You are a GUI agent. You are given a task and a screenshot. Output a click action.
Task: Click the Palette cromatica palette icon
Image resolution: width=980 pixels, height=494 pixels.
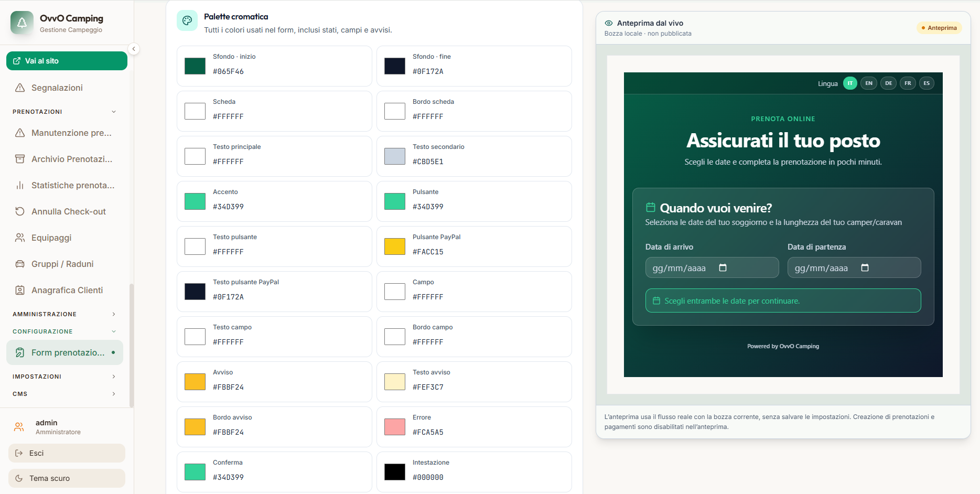187,20
